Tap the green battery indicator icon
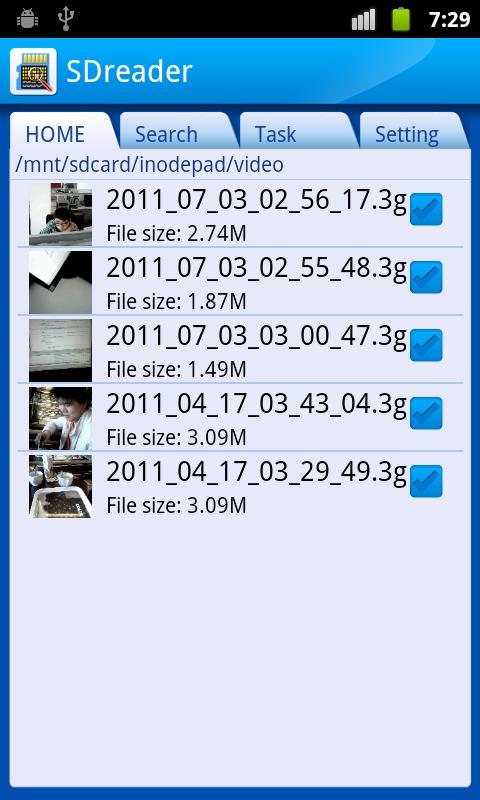Viewport: 480px width, 800px height. click(x=401, y=19)
